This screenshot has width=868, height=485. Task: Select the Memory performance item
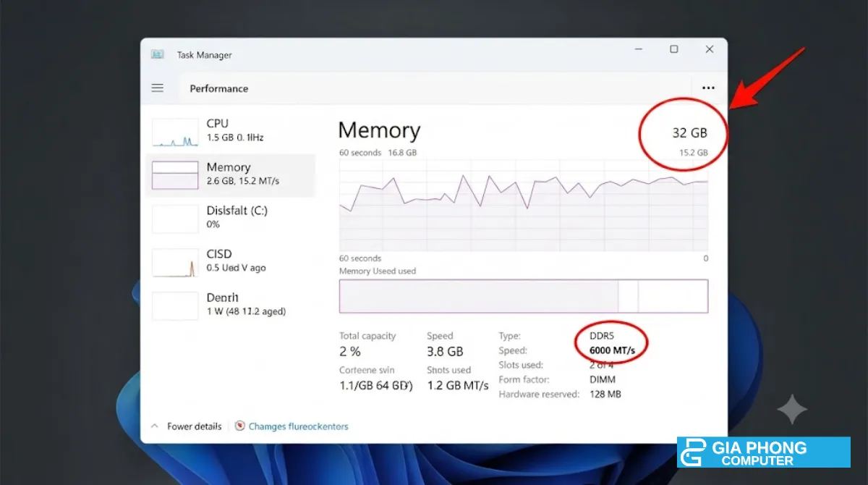pyautogui.click(x=231, y=174)
